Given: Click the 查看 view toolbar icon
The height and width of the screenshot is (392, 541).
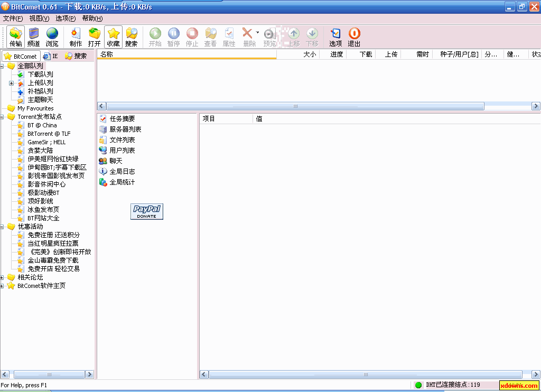Looking at the screenshot, I should pos(210,36).
